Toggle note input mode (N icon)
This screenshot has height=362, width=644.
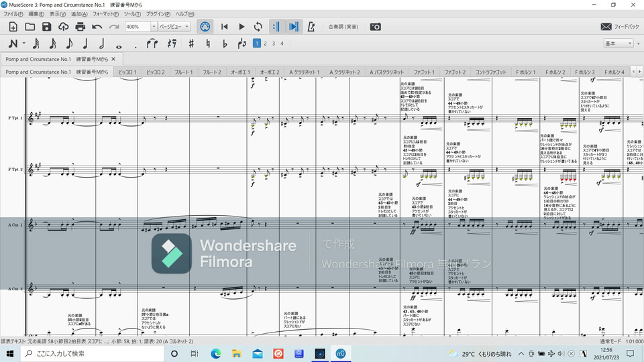13,44
